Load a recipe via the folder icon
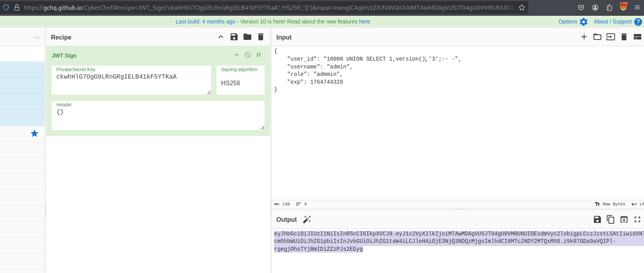Viewport: 644px width, 273px height. coord(247,37)
